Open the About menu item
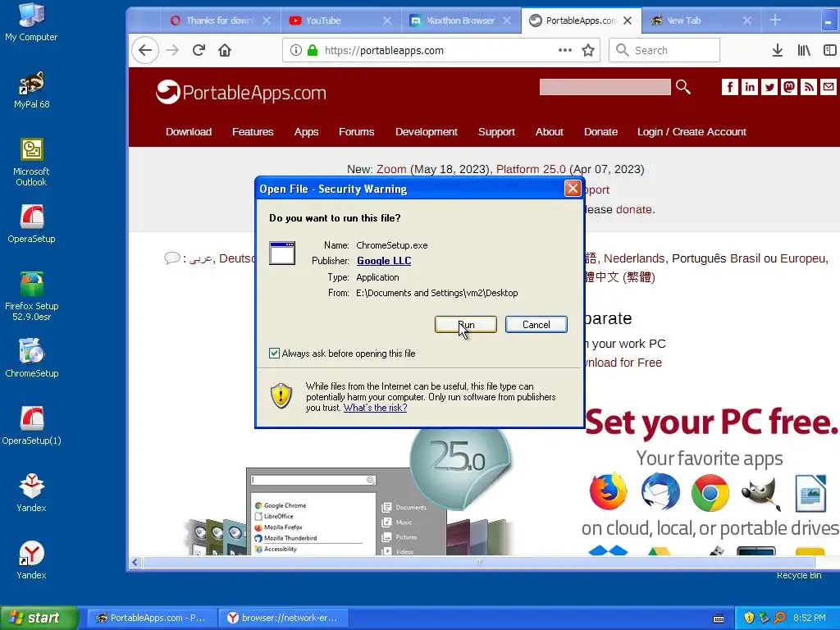The image size is (840, 630). [x=549, y=132]
